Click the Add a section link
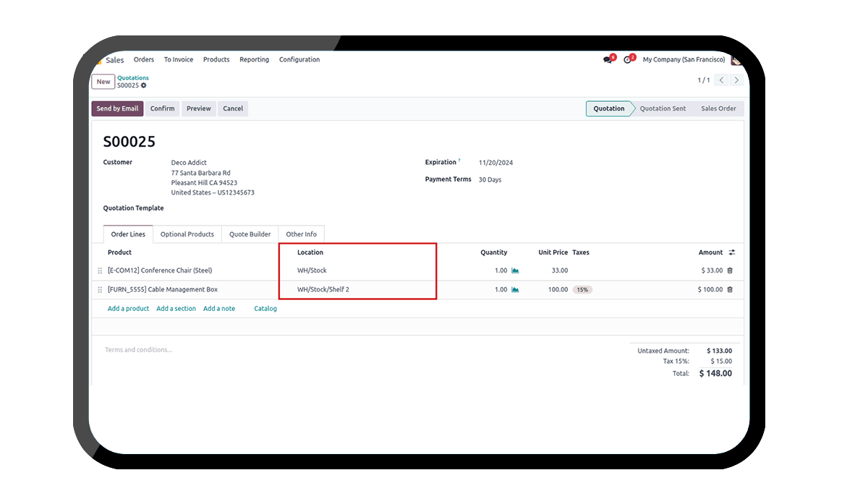This screenshot has width=868, height=504. pos(176,309)
